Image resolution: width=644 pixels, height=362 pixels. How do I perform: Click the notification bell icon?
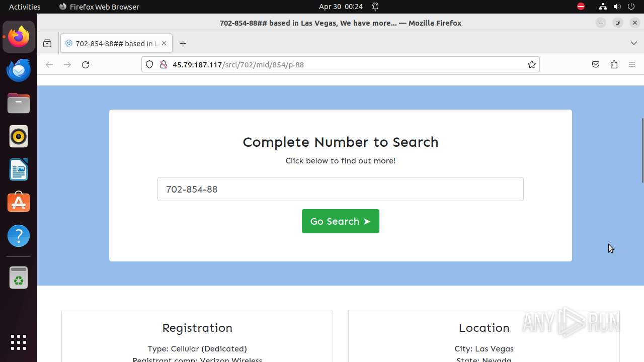(375, 7)
